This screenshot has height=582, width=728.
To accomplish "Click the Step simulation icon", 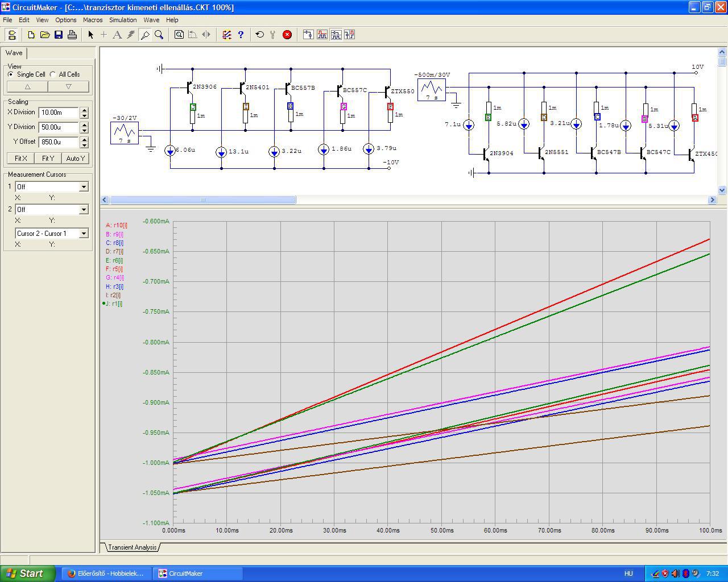I will pos(274,35).
